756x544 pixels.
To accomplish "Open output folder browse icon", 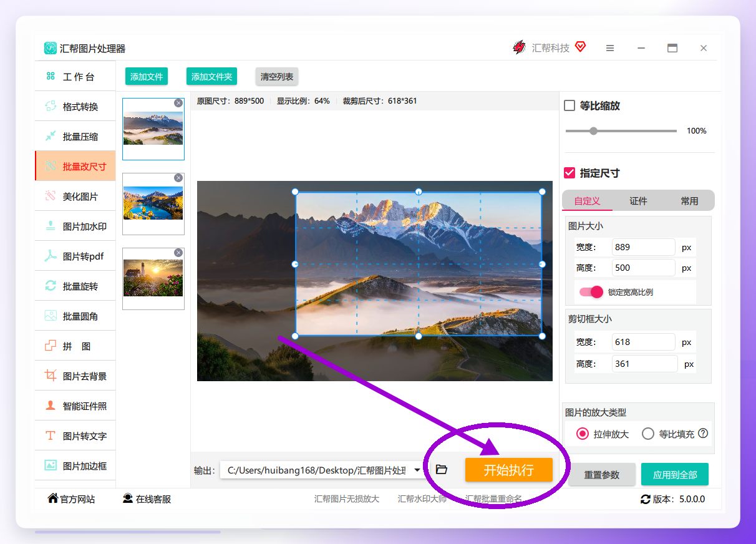I will point(442,470).
